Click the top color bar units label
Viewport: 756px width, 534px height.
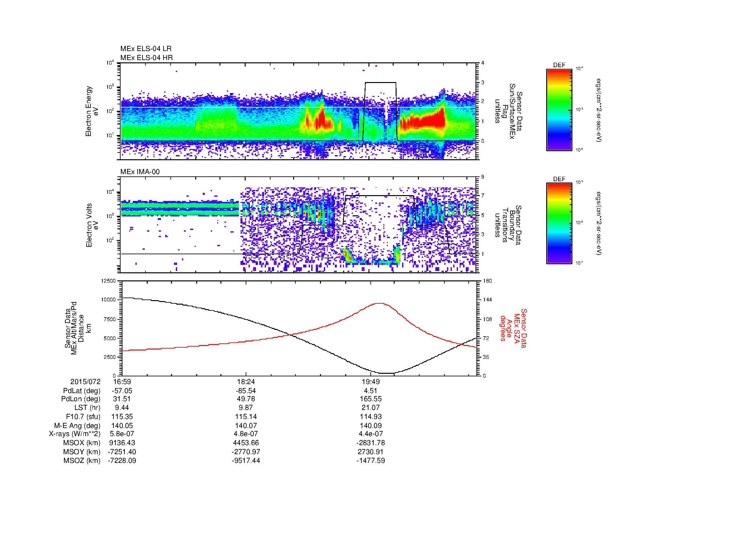tap(599, 110)
